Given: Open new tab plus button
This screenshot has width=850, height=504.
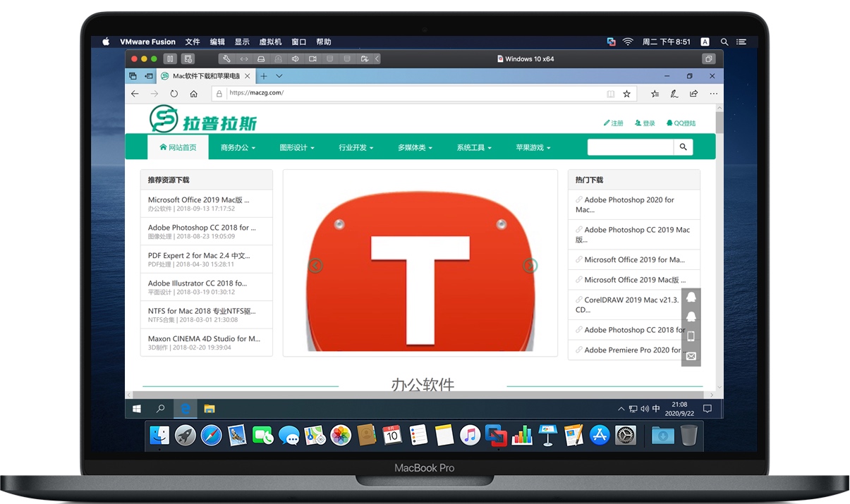Looking at the screenshot, I should coord(264,76).
